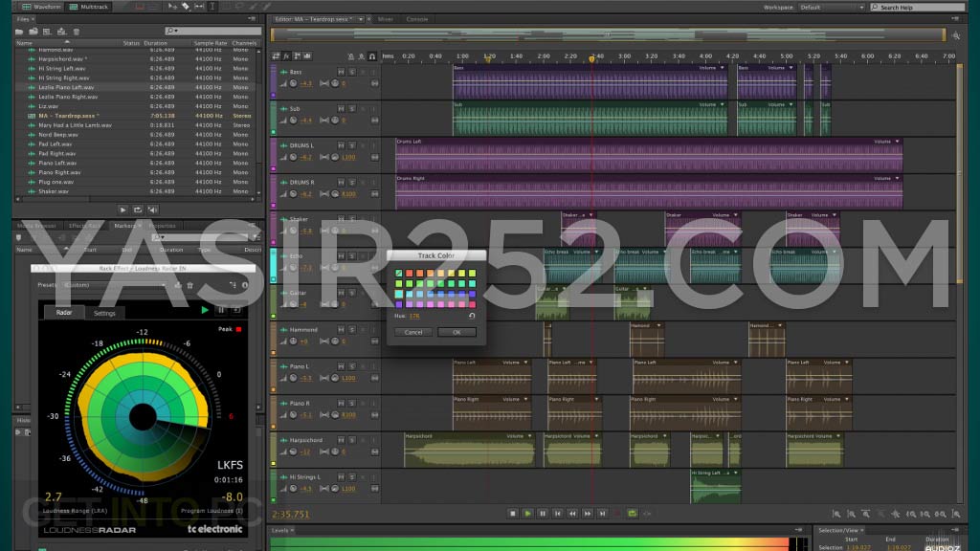The image size is (980, 551).
Task: Click the fx Effects view icon above tracks
Action: [286, 56]
